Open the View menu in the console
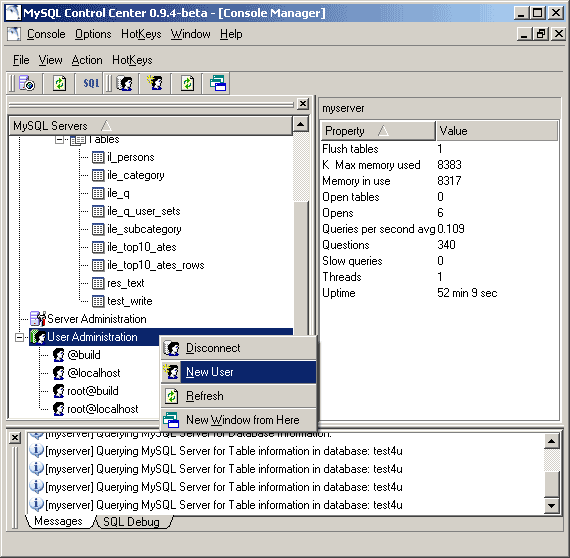 (51, 60)
